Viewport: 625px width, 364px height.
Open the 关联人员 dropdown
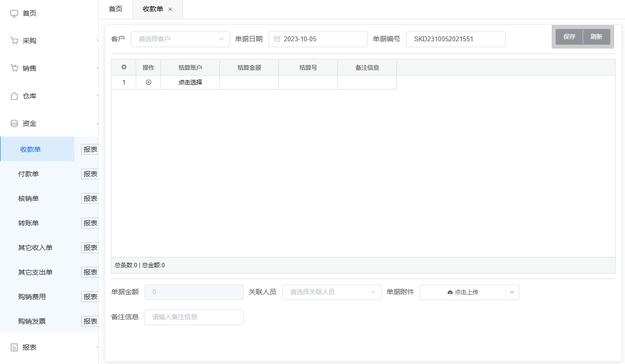[331, 292]
